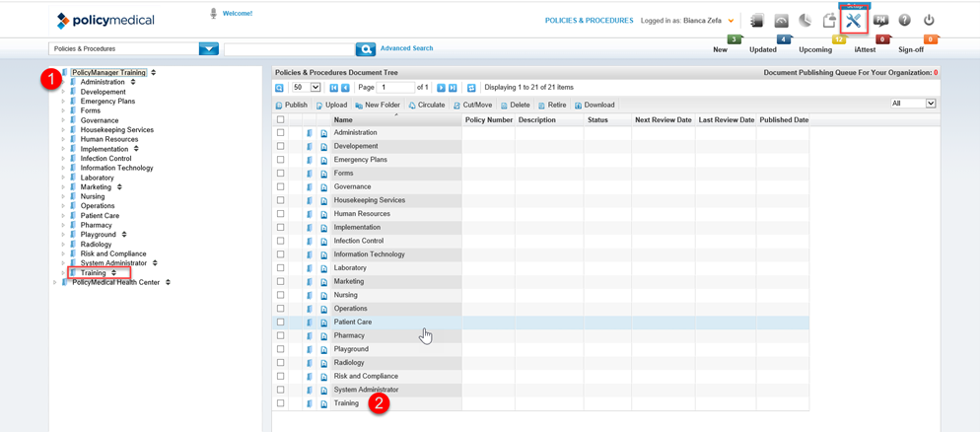Viewport: 980px width, 432px height.
Task: Go to next page arrow
Action: pos(442,88)
